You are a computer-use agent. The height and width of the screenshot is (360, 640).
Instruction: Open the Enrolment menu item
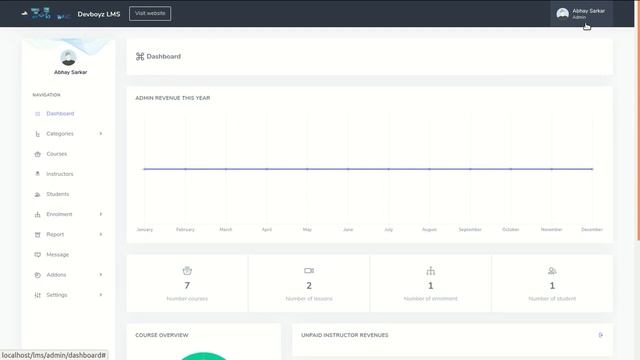(x=59, y=214)
